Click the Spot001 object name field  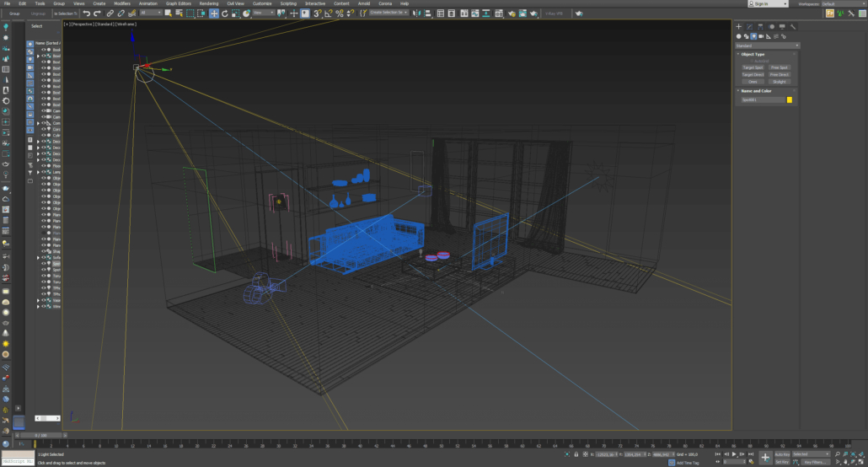point(763,99)
